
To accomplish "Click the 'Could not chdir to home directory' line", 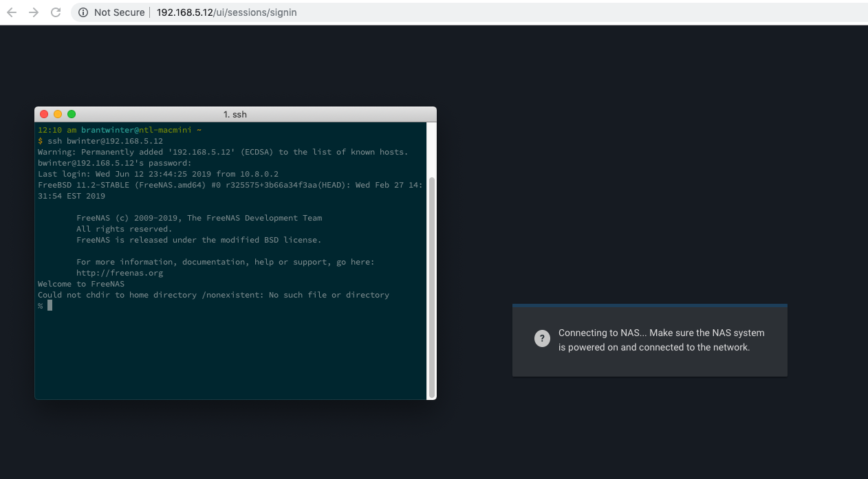I will [x=213, y=295].
